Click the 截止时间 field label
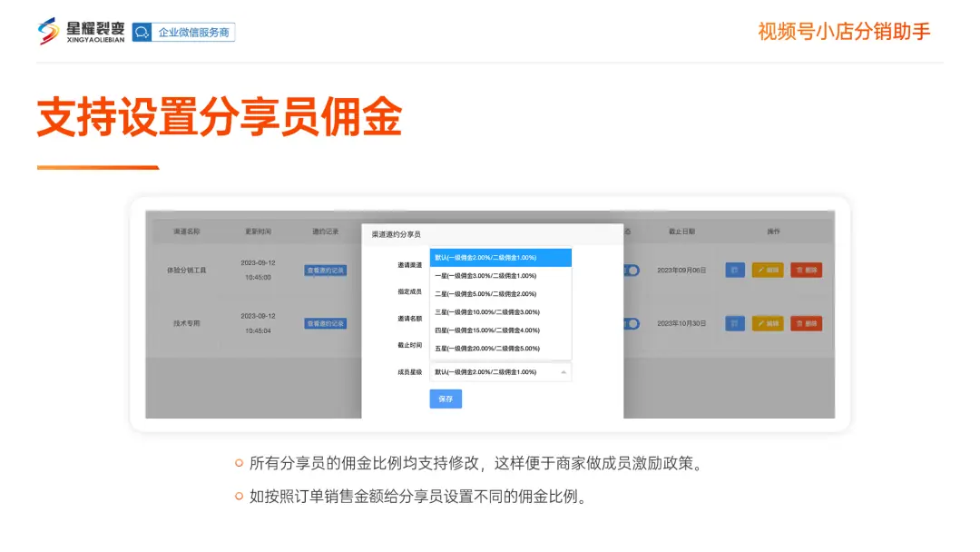This screenshot has height=552, width=980. [409, 345]
